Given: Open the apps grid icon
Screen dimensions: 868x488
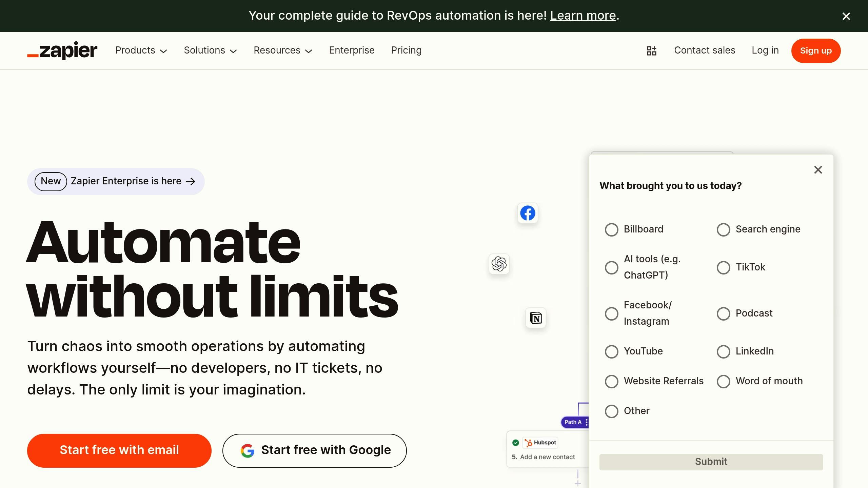Looking at the screenshot, I should point(651,51).
